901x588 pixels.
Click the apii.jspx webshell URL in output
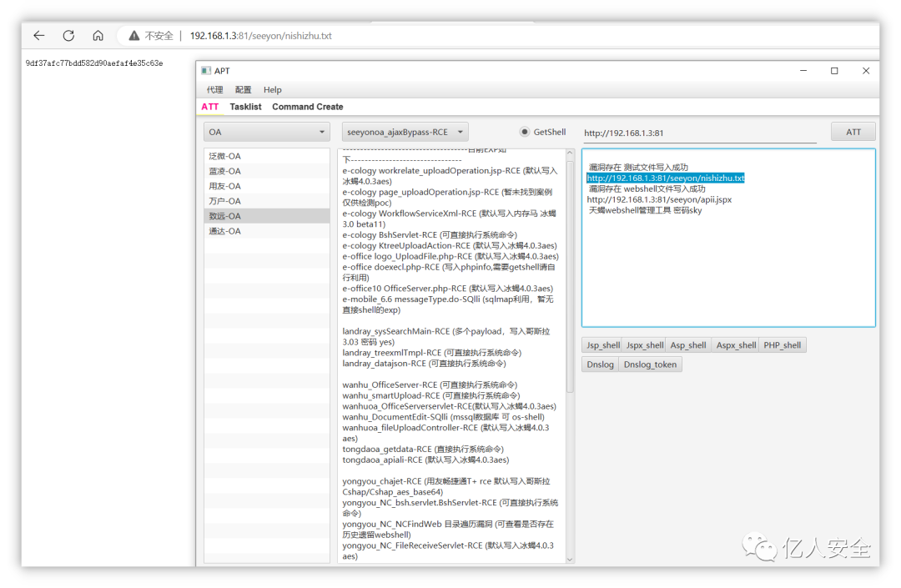pyautogui.click(x=659, y=200)
